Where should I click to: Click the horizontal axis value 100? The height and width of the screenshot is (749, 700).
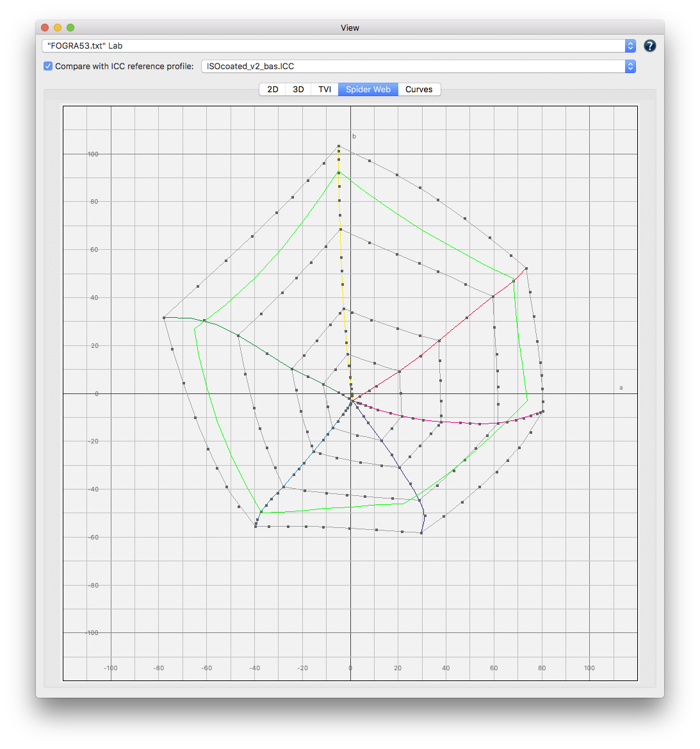point(589,668)
